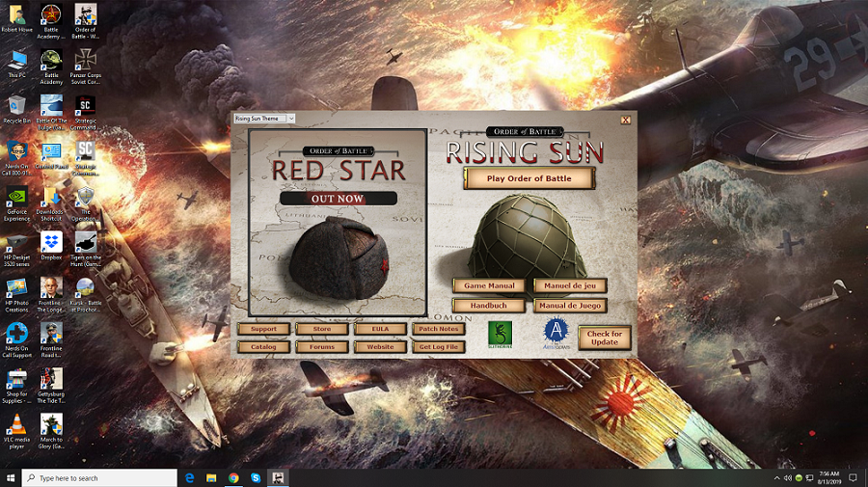Viewport: 868px width, 487px height.
Task: Open the Windows Start menu
Action: [11, 477]
